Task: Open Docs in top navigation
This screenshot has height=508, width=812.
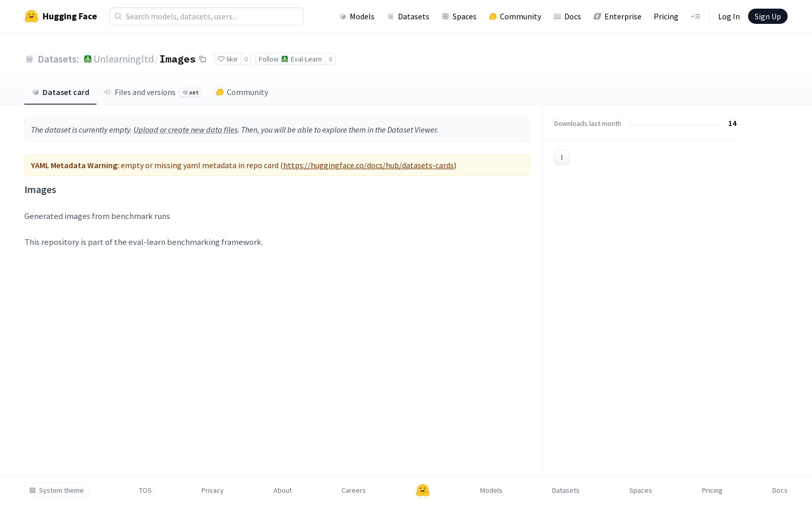Action: [x=567, y=16]
